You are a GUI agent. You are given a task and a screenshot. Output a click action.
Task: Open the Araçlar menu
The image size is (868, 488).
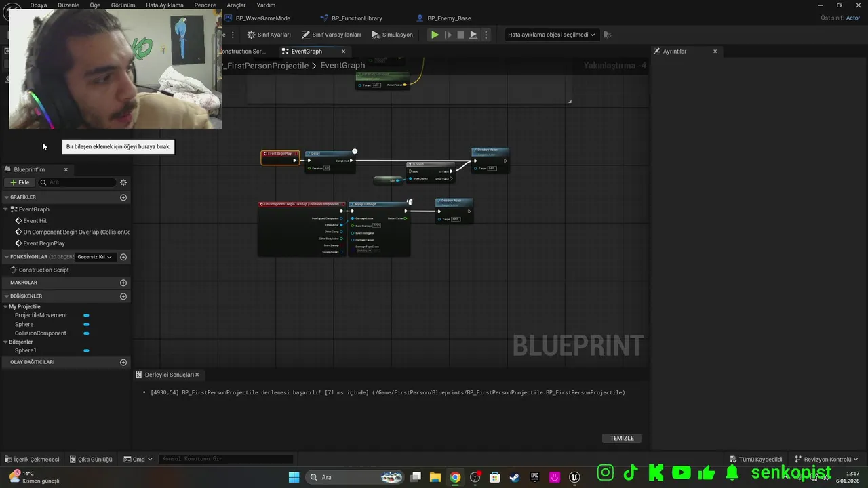click(x=236, y=5)
